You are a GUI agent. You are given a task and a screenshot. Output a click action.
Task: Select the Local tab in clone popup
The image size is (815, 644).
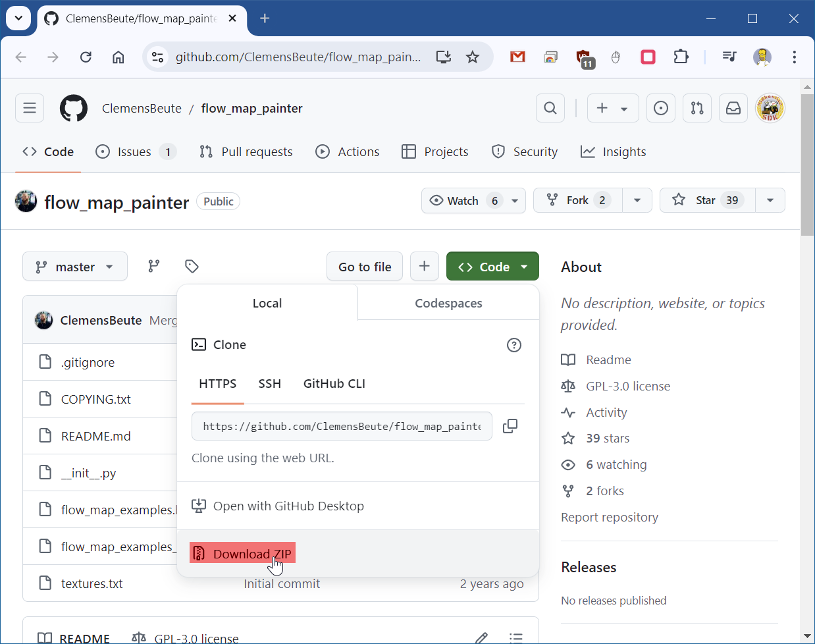pos(267,303)
